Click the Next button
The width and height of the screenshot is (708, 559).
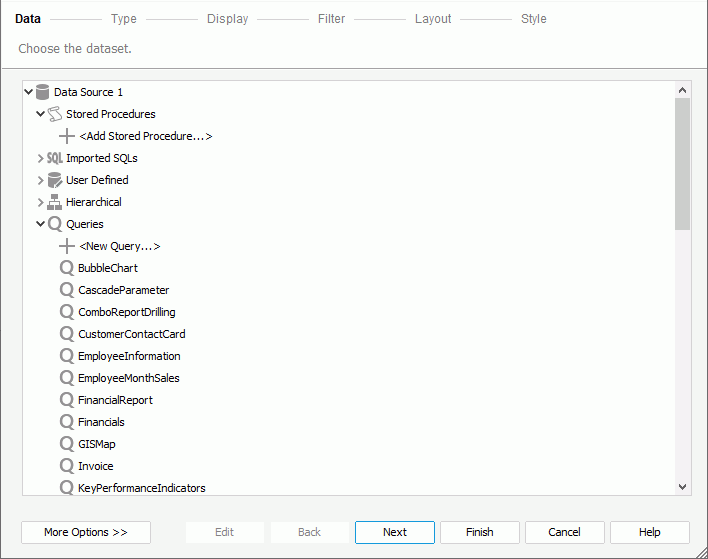coord(395,532)
